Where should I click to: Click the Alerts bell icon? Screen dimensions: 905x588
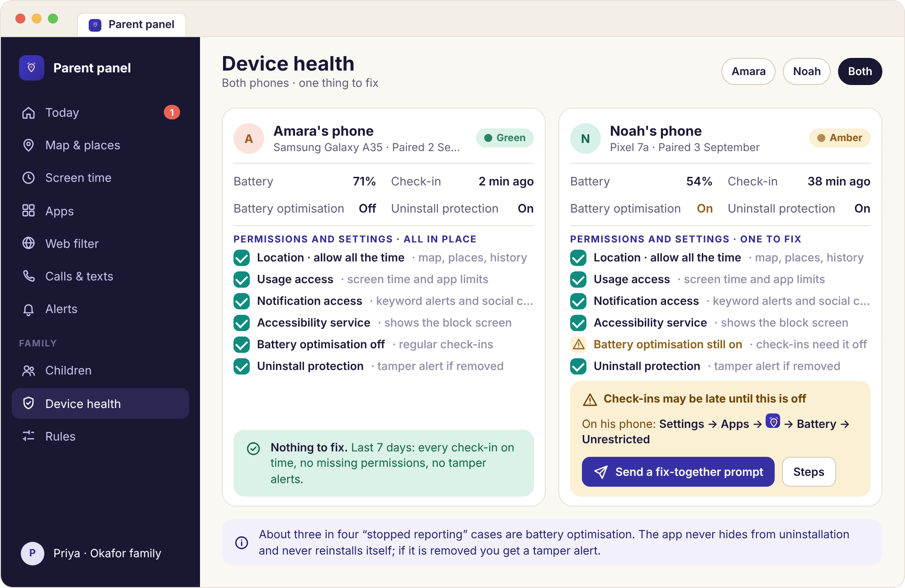29,309
